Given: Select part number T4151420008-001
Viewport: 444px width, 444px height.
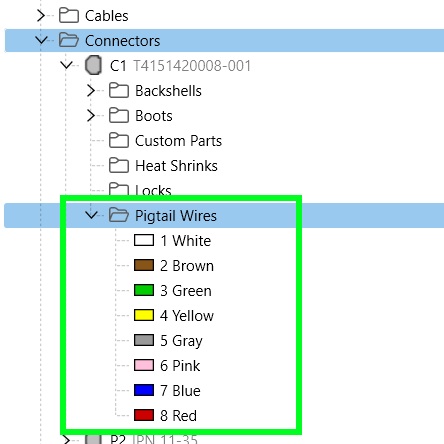Looking at the screenshot, I should (192, 66).
